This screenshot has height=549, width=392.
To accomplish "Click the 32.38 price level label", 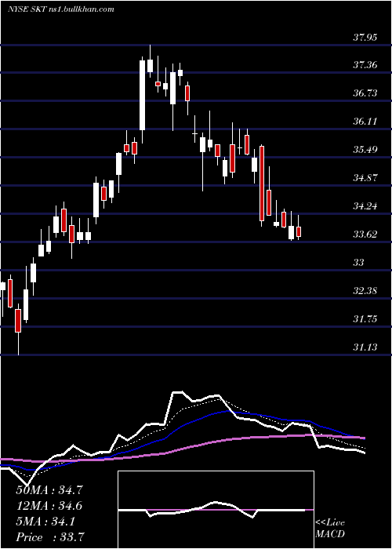I will click(365, 291).
